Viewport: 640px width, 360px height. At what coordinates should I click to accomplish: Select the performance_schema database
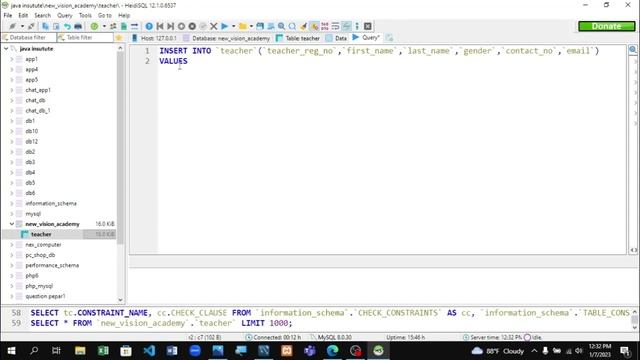52,265
